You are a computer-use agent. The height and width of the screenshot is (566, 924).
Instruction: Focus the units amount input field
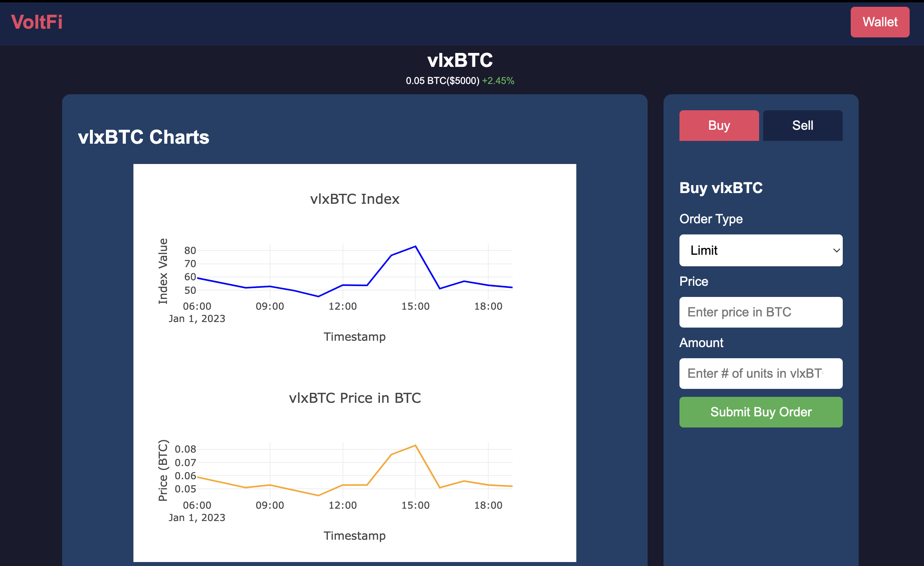[x=761, y=373]
